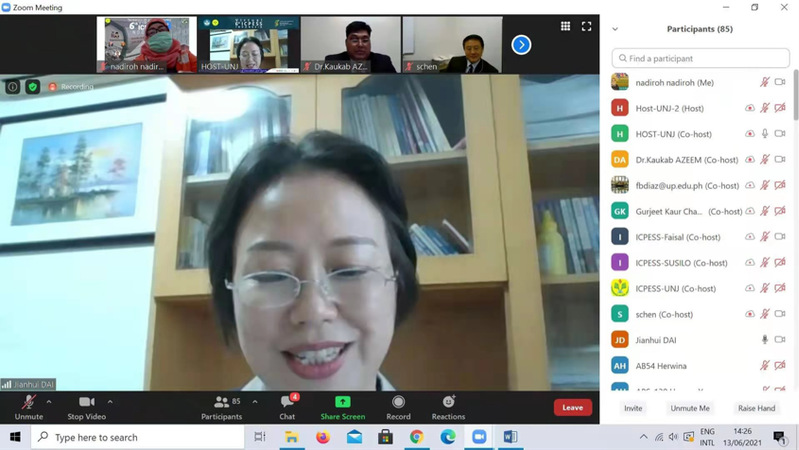
Task: Click the Share Screen icon
Action: (x=342, y=405)
